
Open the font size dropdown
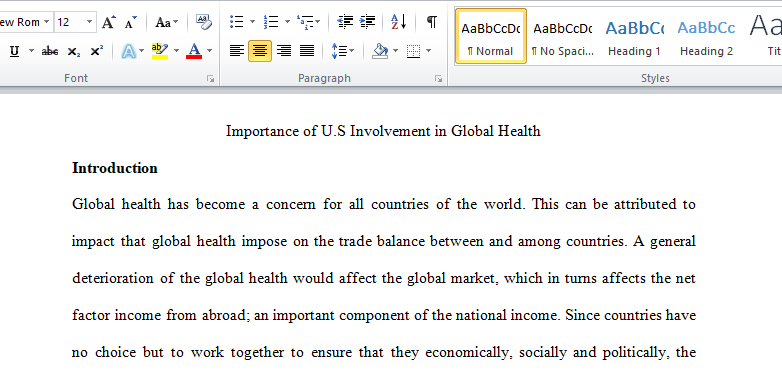point(89,22)
